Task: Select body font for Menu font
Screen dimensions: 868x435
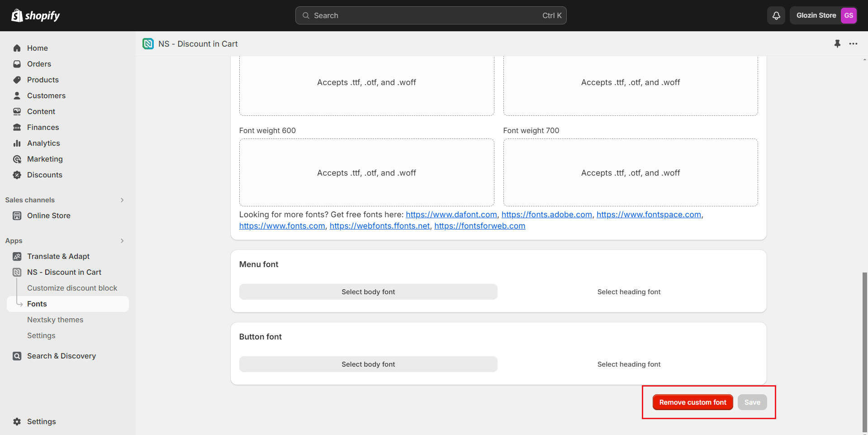Action: coord(368,292)
